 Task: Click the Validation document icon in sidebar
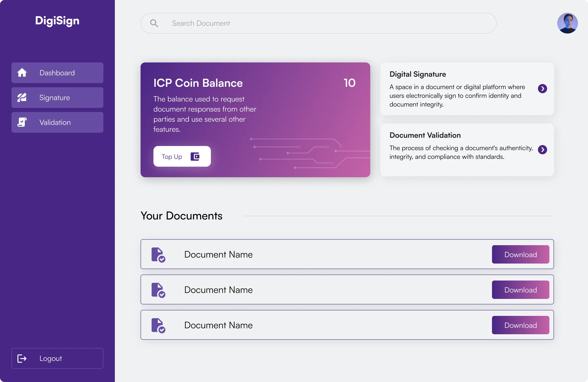click(22, 122)
